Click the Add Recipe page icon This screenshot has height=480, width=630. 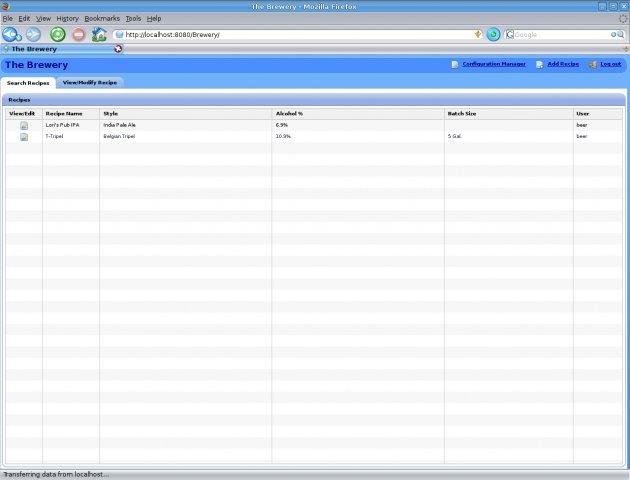pyautogui.click(x=540, y=65)
